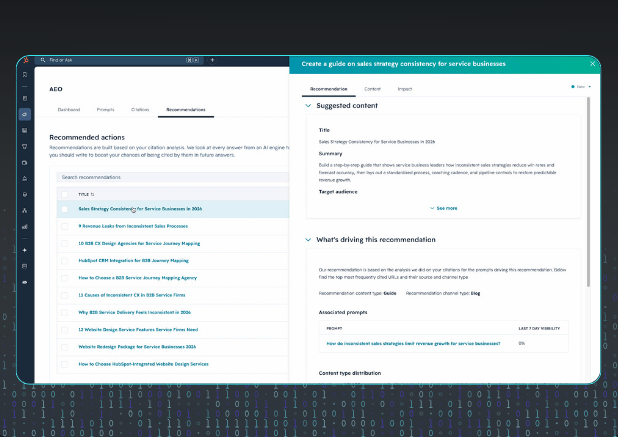Check the box for 10 B2B CX Design Agencies row
The height and width of the screenshot is (437, 618).
tap(65, 244)
